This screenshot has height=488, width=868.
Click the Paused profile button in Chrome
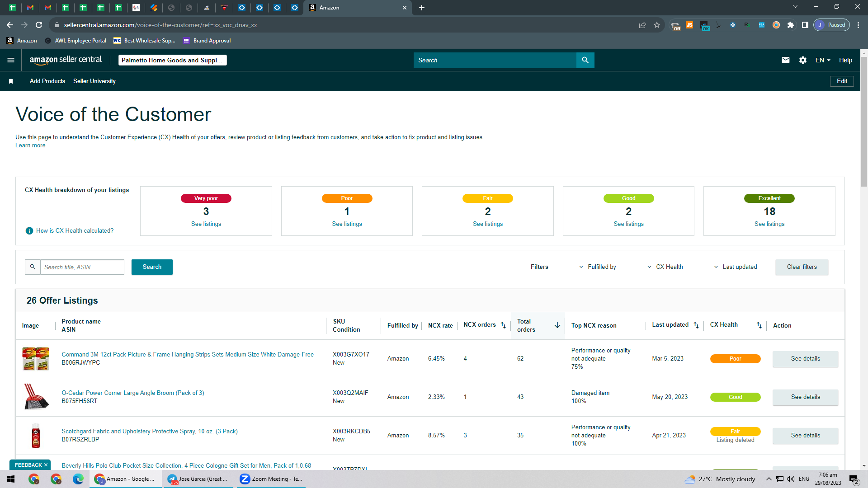click(831, 25)
